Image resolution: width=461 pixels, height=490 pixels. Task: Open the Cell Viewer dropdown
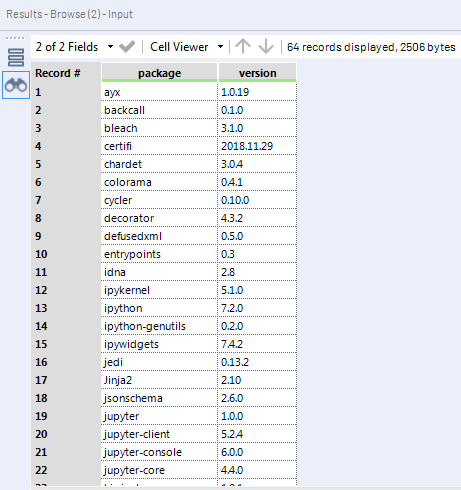(187, 47)
